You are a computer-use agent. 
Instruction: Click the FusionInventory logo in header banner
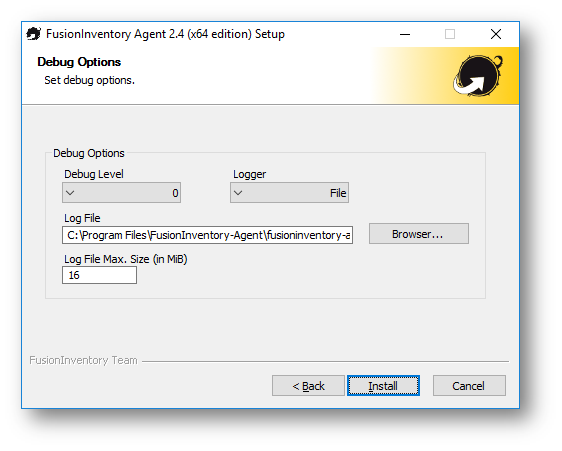pyautogui.click(x=478, y=76)
